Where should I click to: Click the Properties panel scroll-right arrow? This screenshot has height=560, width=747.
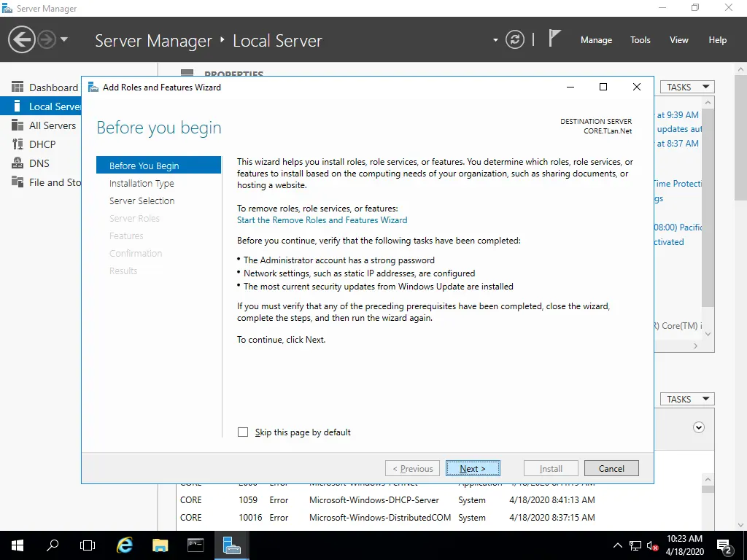[x=695, y=346]
